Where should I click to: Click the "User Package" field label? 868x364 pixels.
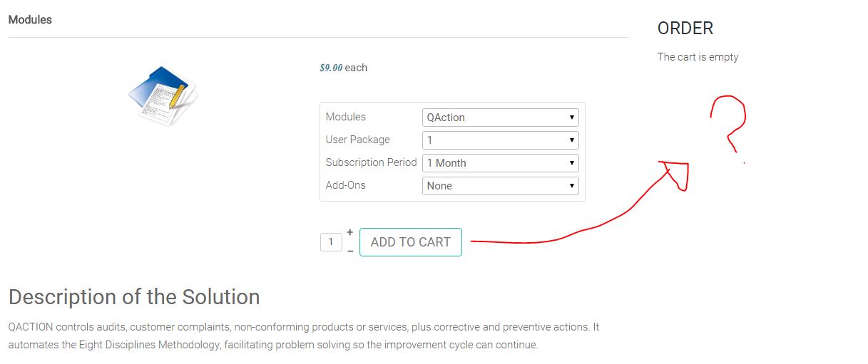(x=357, y=140)
